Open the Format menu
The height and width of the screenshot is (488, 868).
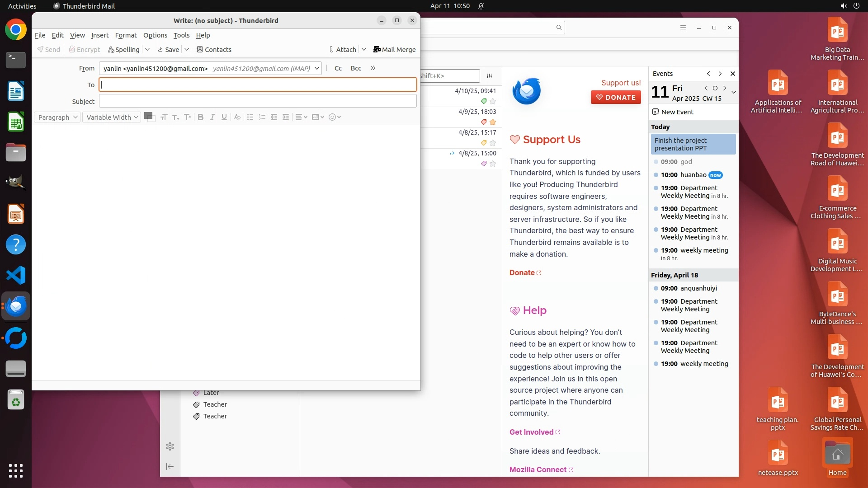(126, 35)
